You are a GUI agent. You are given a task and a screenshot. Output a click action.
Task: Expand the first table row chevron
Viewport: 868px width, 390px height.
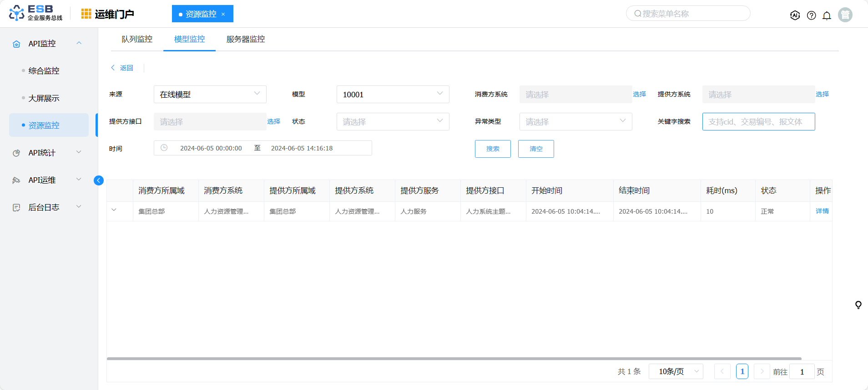114,210
